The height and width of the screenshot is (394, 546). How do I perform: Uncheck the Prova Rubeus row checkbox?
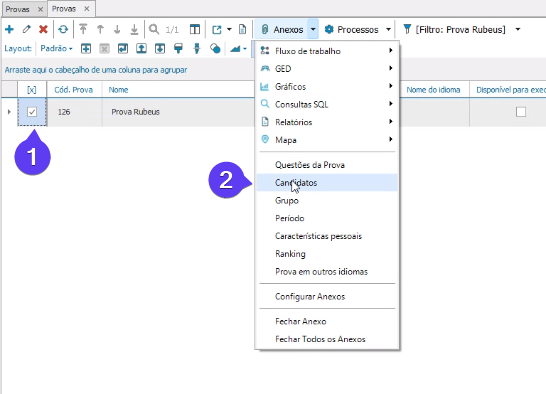tap(32, 112)
